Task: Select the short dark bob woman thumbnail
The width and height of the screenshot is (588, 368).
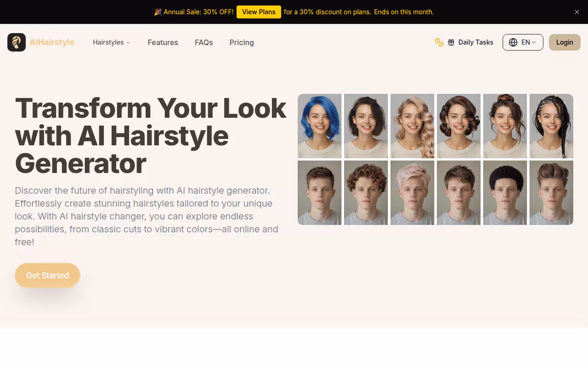Action: pyautogui.click(x=366, y=126)
